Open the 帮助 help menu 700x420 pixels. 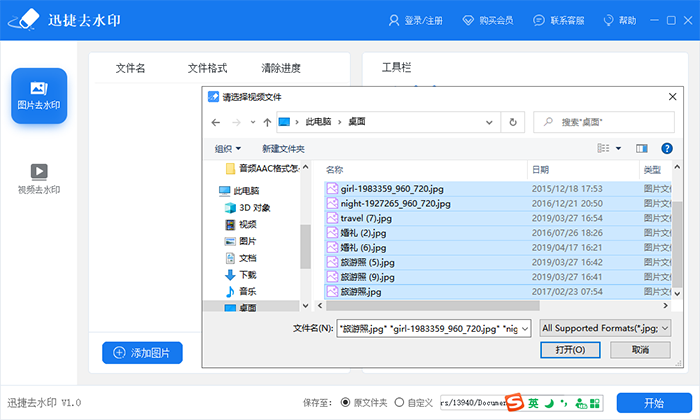[x=620, y=21]
